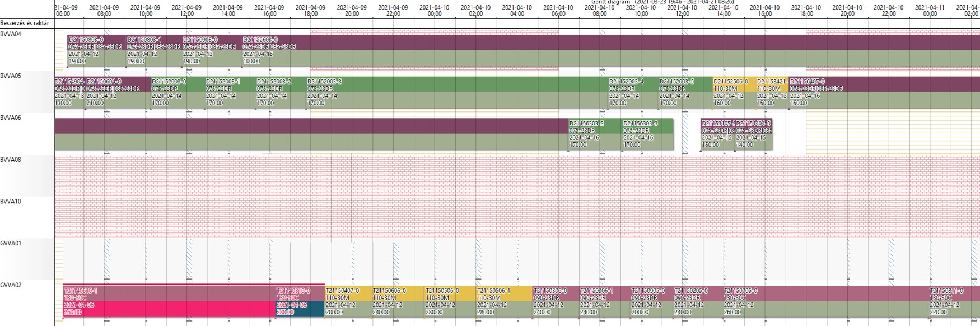Viewport: 980px width, 326px height.
Task: Click the 2021-04-09 14:00 time header
Action: pyautogui.click(x=228, y=11)
